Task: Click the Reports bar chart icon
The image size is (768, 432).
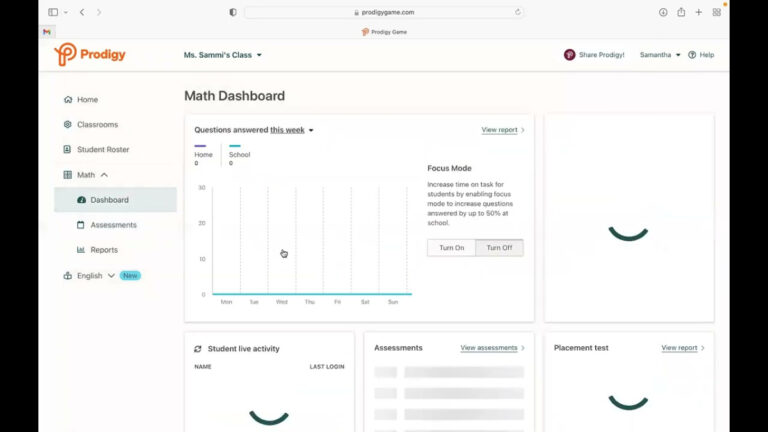Action: point(81,250)
